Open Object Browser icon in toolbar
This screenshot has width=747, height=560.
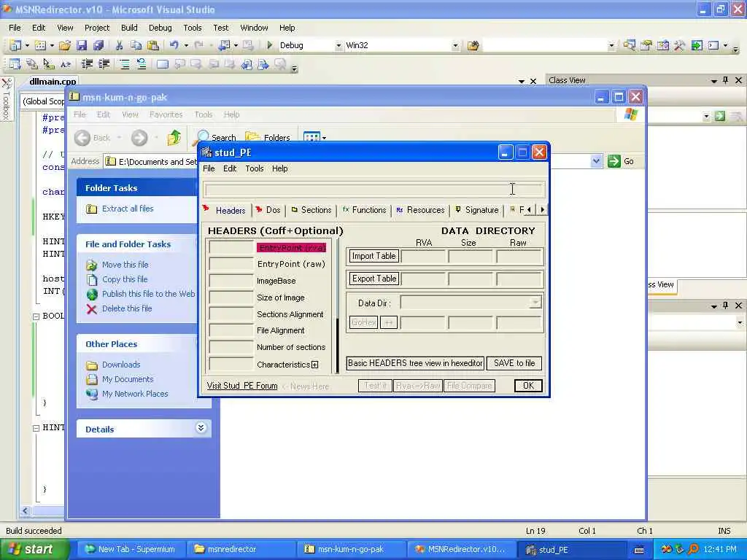click(x=662, y=46)
